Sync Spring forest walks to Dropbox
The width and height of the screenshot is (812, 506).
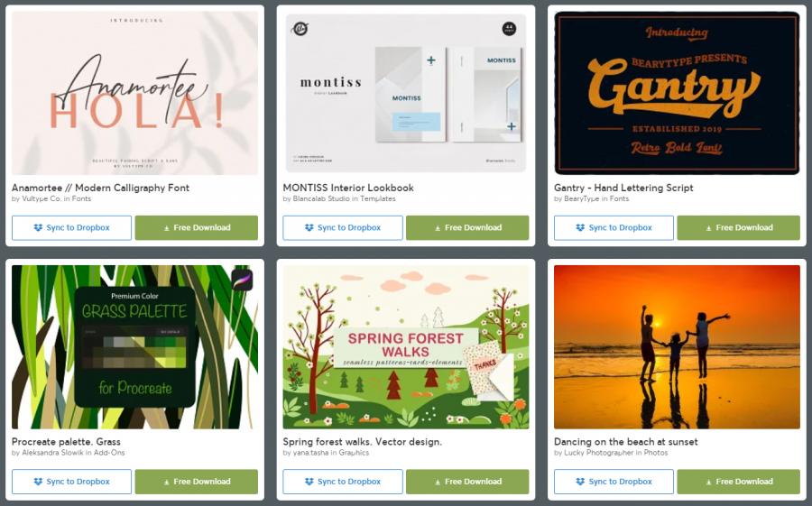(x=343, y=482)
